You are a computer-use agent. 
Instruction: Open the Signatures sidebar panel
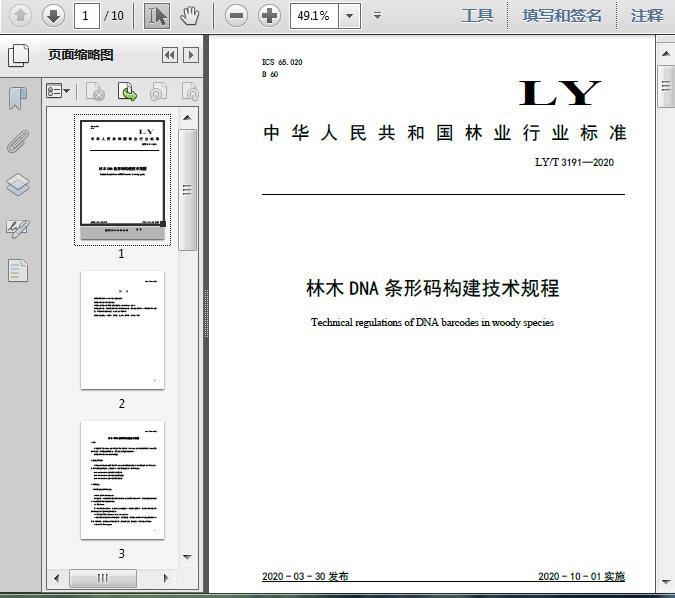(18, 228)
